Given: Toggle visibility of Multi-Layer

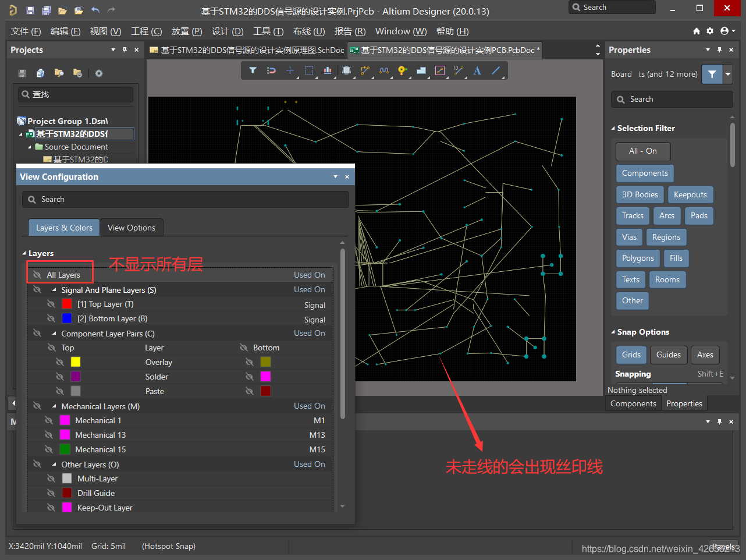Looking at the screenshot, I should (51, 479).
